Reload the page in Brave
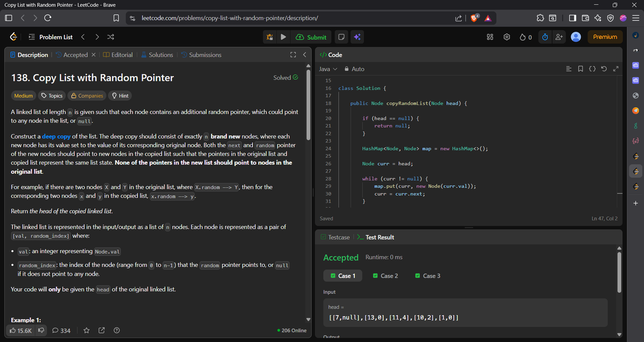644x342 pixels. pyautogui.click(x=47, y=18)
